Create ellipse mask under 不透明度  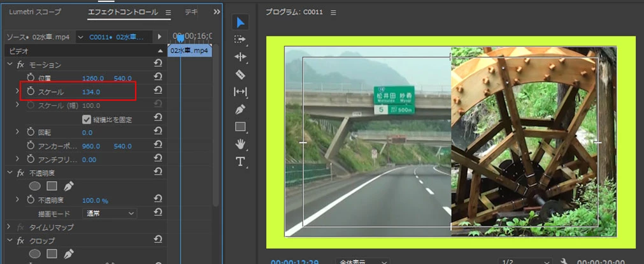click(35, 186)
